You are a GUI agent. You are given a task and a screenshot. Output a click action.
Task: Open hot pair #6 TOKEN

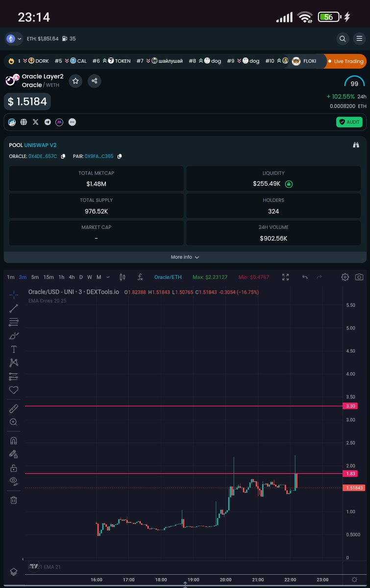tap(111, 61)
